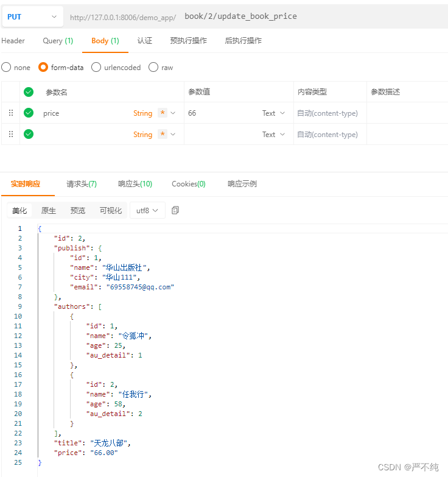Open the PUT request method dropdown

click(32, 16)
